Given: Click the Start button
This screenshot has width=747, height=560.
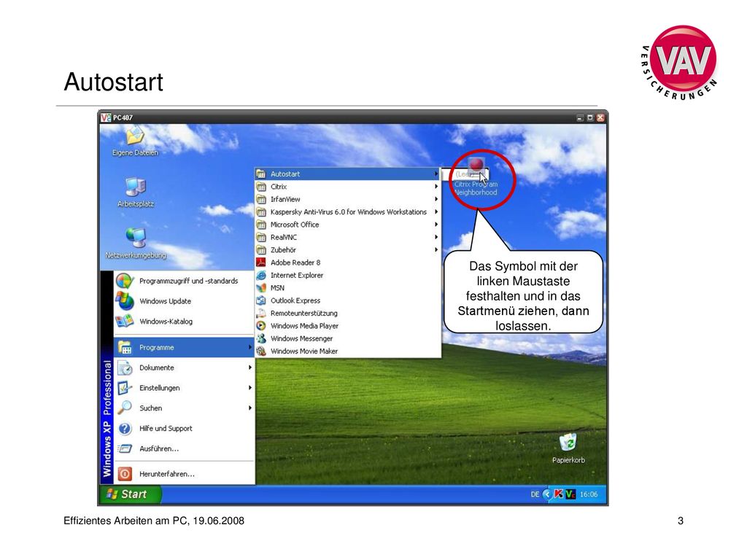Looking at the screenshot, I should (x=130, y=494).
